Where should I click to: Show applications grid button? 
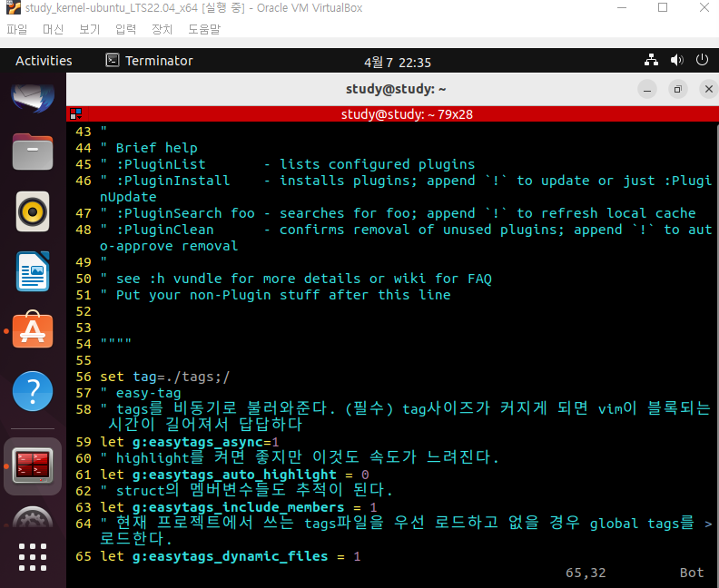(x=33, y=557)
